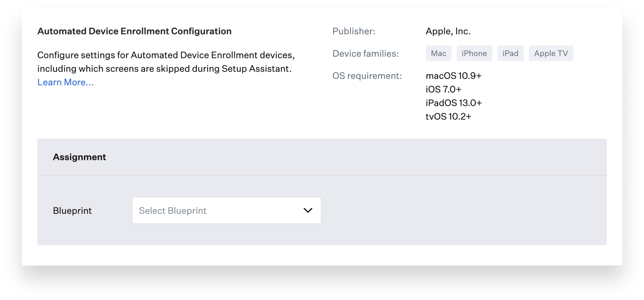Open the Select Blueprint dropdown field

(x=226, y=210)
